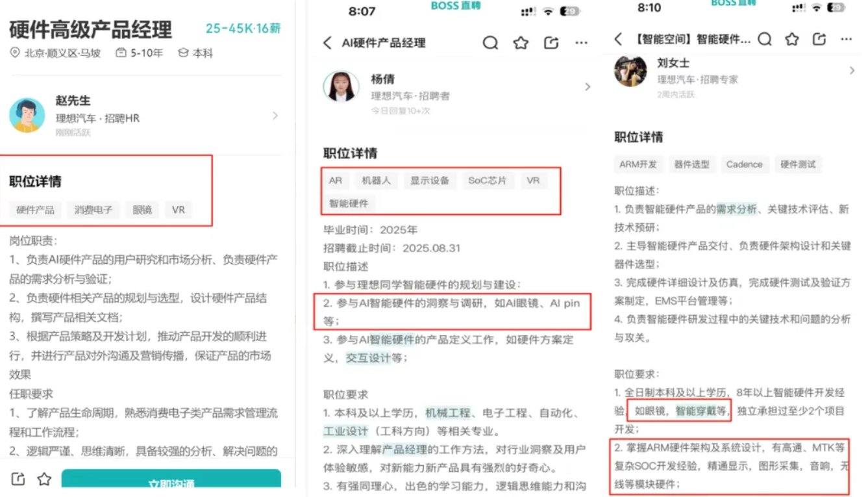Click 理想汽车·招聘者 under 杨倩
868x497 pixels.
click(x=410, y=96)
